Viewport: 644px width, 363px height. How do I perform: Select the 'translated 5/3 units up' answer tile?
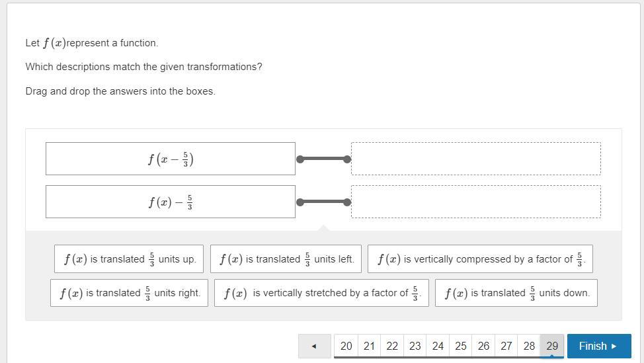129,259
